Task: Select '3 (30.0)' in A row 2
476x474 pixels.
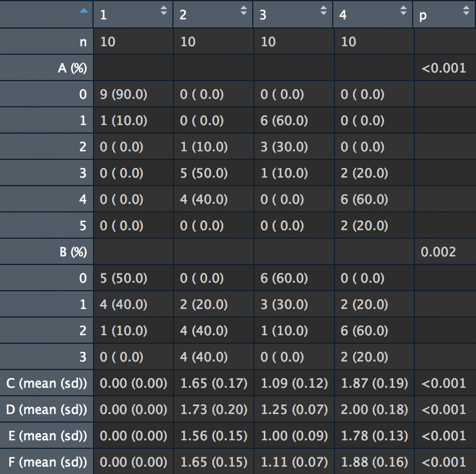Action: click(x=294, y=146)
